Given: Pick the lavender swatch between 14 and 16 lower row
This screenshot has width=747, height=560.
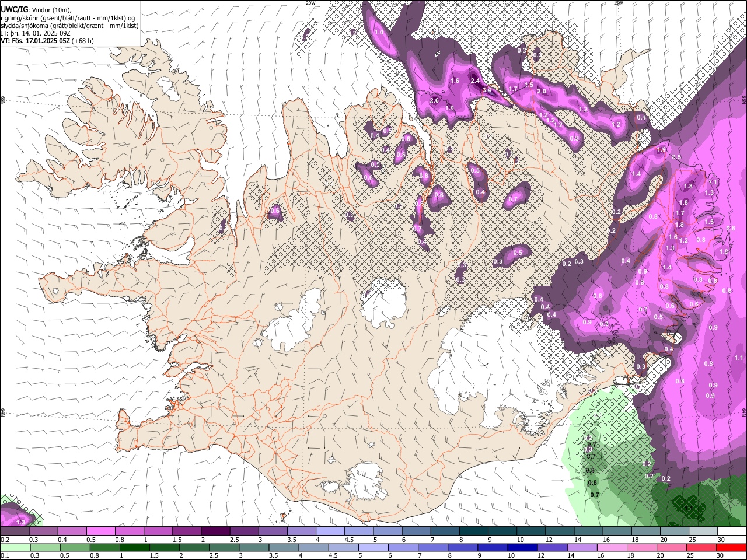Looking at the screenshot, I should click(581, 547).
